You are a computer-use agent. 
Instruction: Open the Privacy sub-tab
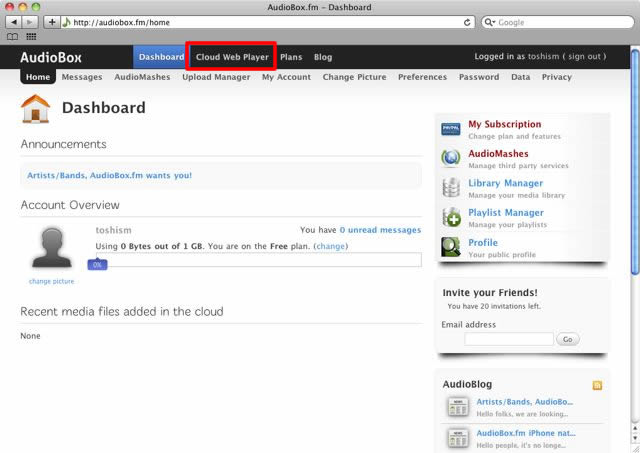pyautogui.click(x=556, y=77)
